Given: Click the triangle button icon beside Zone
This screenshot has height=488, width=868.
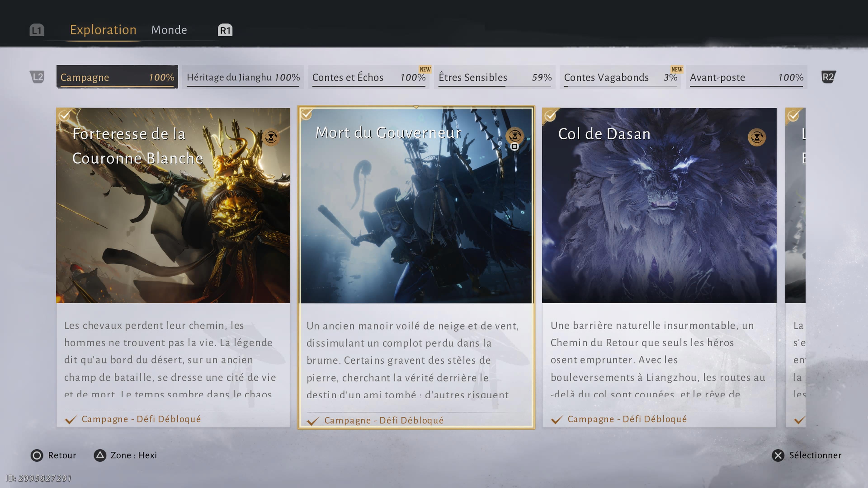Looking at the screenshot, I should [100, 455].
